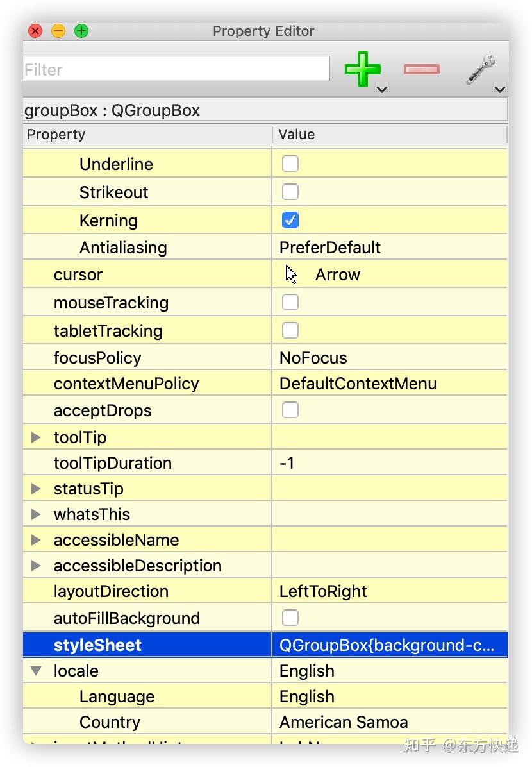Enable the Strikeout checkbox
Viewport: 532px width, 767px height.
coord(290,192)
